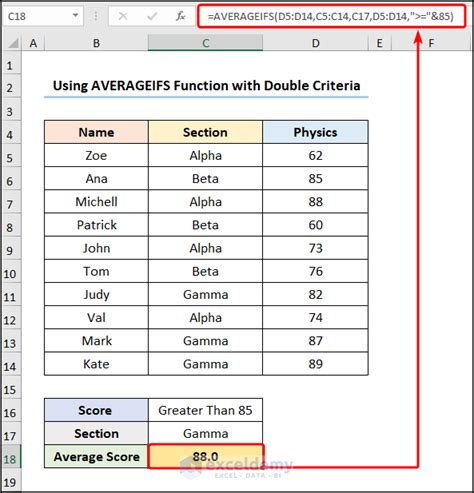474x493 pixels.
Task: Select the 'Section' criteria label in row 17
Action: [x=96, y=433]
